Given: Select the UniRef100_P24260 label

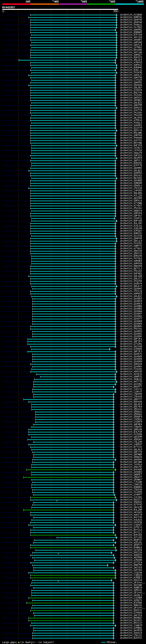Looking at the screenshot, I should (x=131, y=369).
